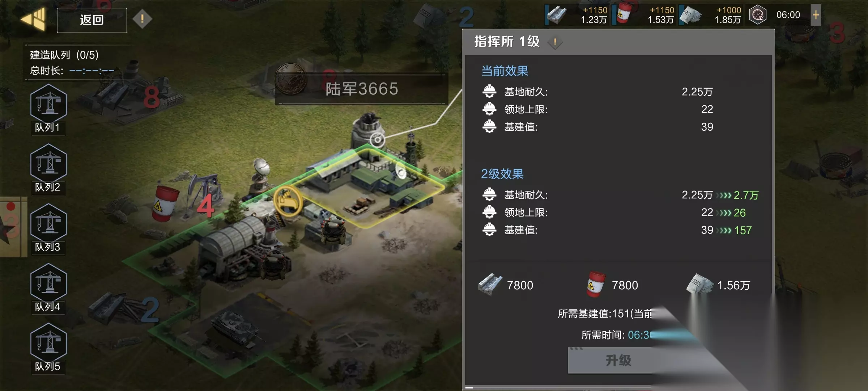Select build queue 队列3 crane icon
This screenshot has height=391, width=868.
click(48, 223)
